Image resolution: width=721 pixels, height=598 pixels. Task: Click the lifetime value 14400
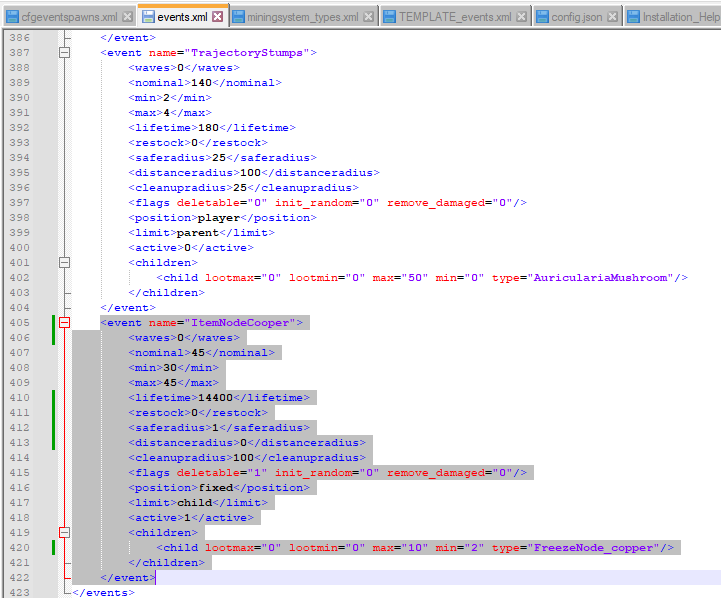click(215, 398)
